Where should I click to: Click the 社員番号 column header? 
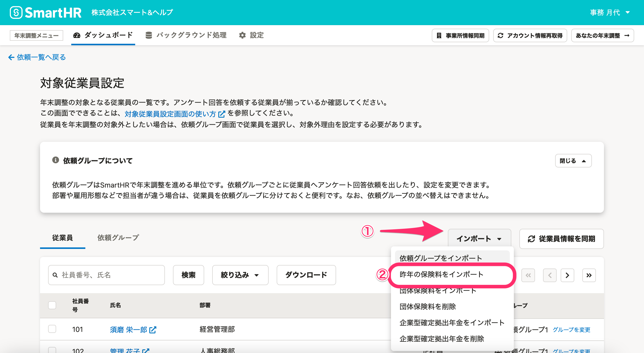tap(81, 305)
